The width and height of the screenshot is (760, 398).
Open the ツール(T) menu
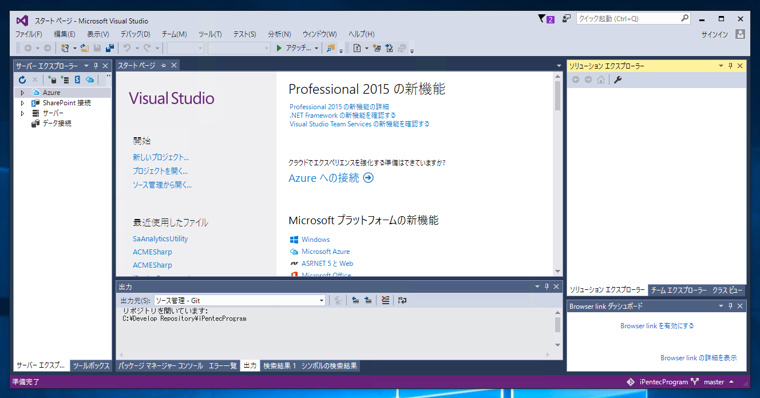(x=210, y=34)
